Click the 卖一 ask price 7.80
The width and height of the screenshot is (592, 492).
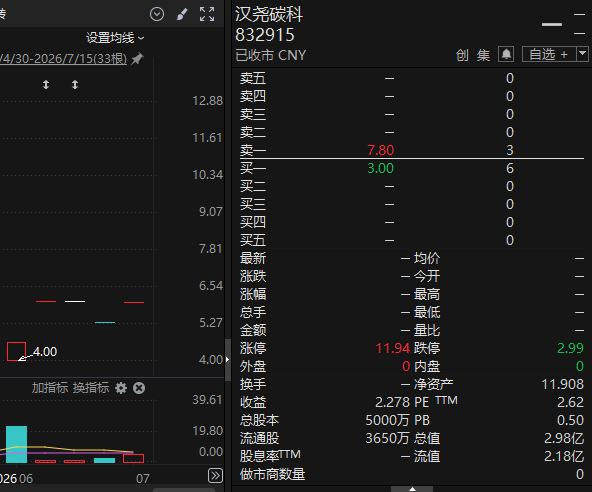point(381,150)
